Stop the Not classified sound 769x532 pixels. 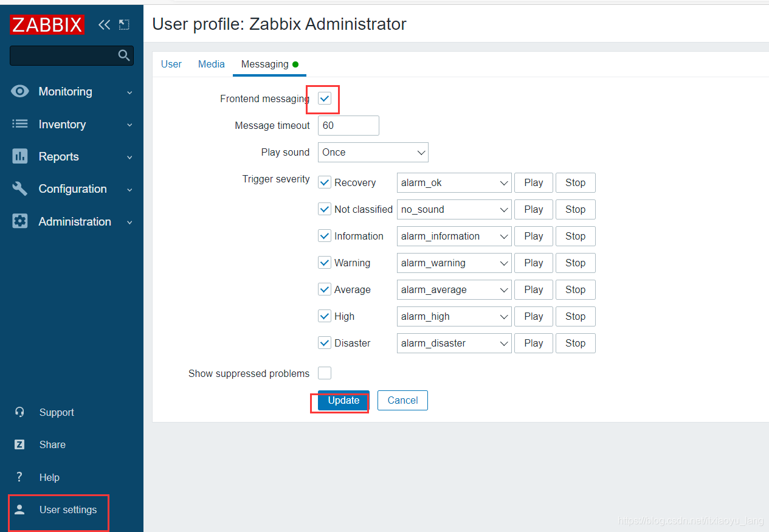(576, 209)
